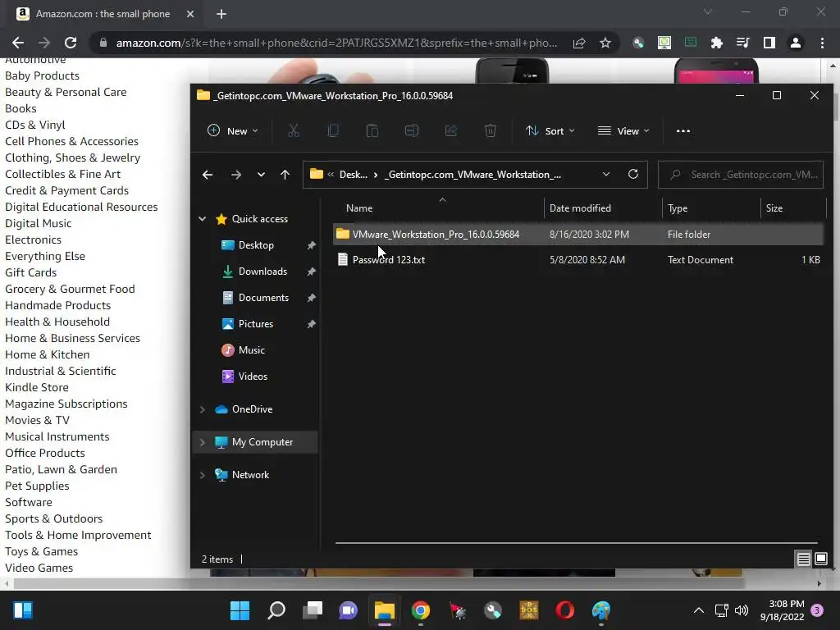Collapse the Quick access tree

pos(203,218)
